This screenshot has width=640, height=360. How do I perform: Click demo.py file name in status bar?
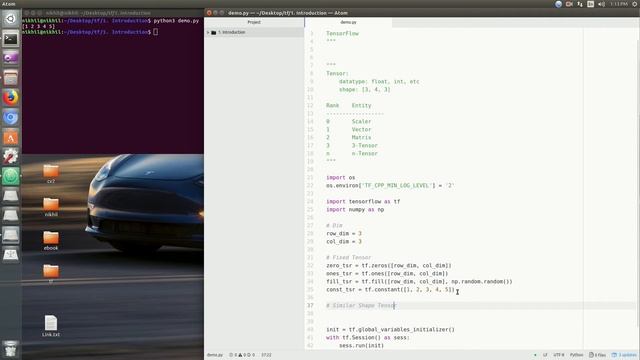pos(215,355)
